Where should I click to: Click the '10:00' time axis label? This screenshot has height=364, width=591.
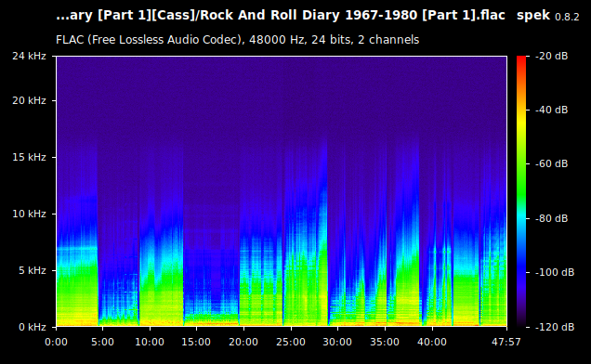(x=150, y=342)
